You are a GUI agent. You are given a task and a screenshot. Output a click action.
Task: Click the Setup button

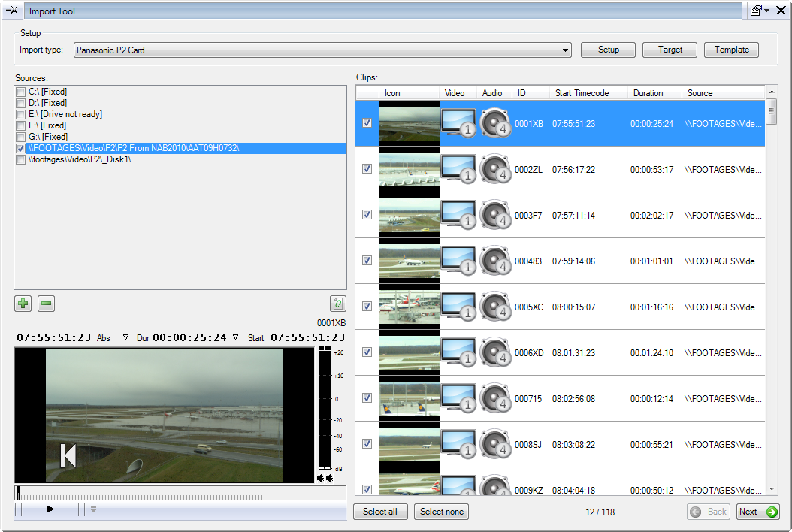(608, 50)
